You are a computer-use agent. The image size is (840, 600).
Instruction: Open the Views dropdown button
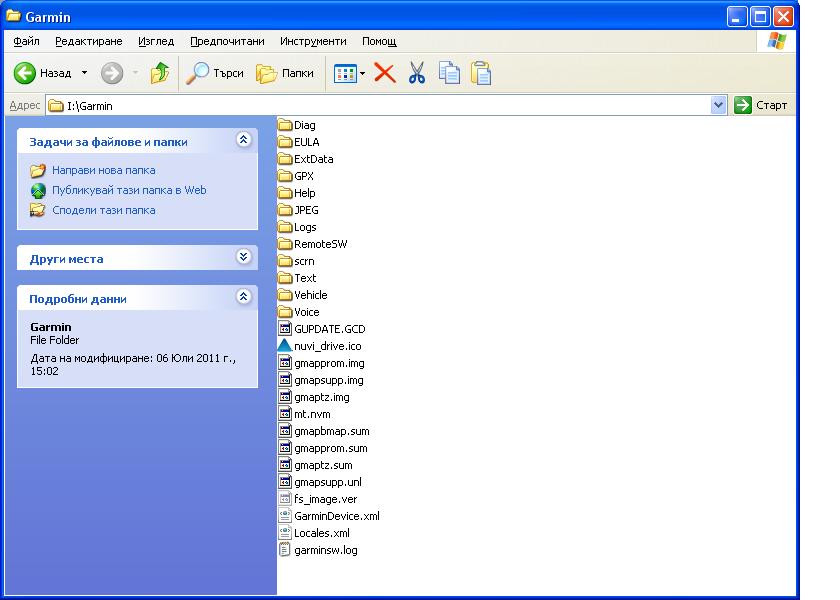[349, 73]
